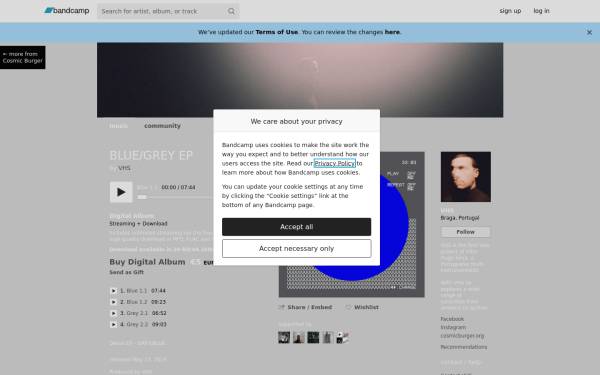Open the first supporter avatar
This screenshot has width=600, height=375.
coord(284,338)
